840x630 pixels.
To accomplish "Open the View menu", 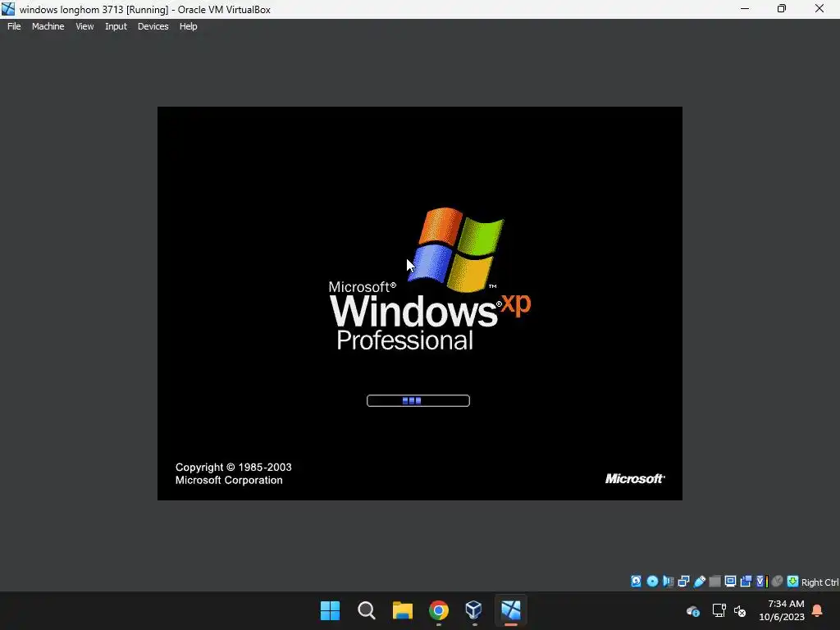I will 84,26.
